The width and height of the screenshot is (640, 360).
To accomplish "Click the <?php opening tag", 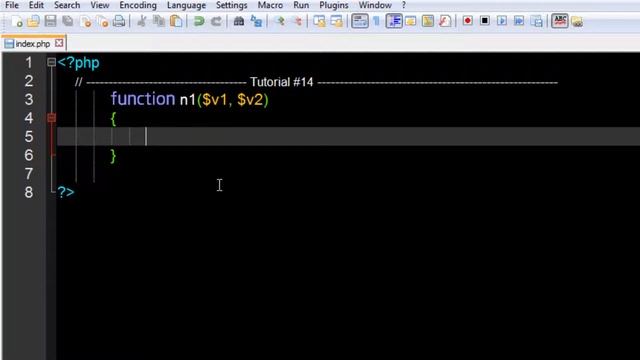I will coord(78,62).
